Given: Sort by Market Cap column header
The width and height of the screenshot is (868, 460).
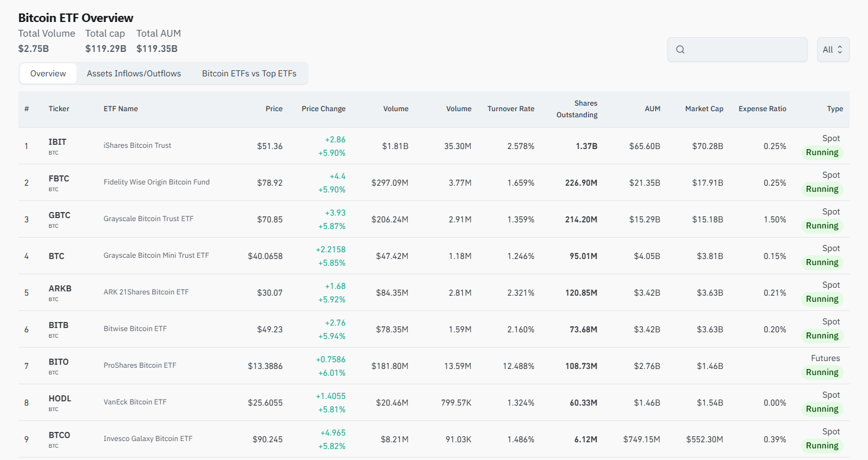Looking at the screenshot, I should (704, 109).
